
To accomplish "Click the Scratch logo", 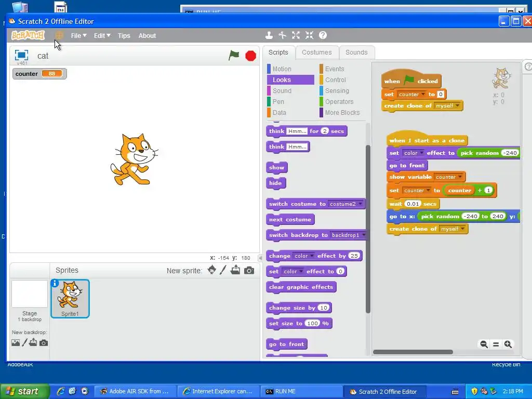I will 28,35.
